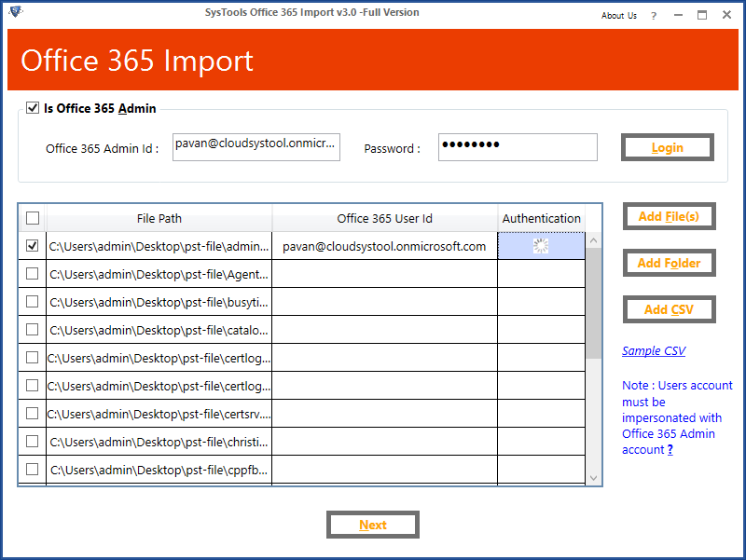Use Add Folder to import a directory
This screenshot has width=746, height=560.
[669, 263]
